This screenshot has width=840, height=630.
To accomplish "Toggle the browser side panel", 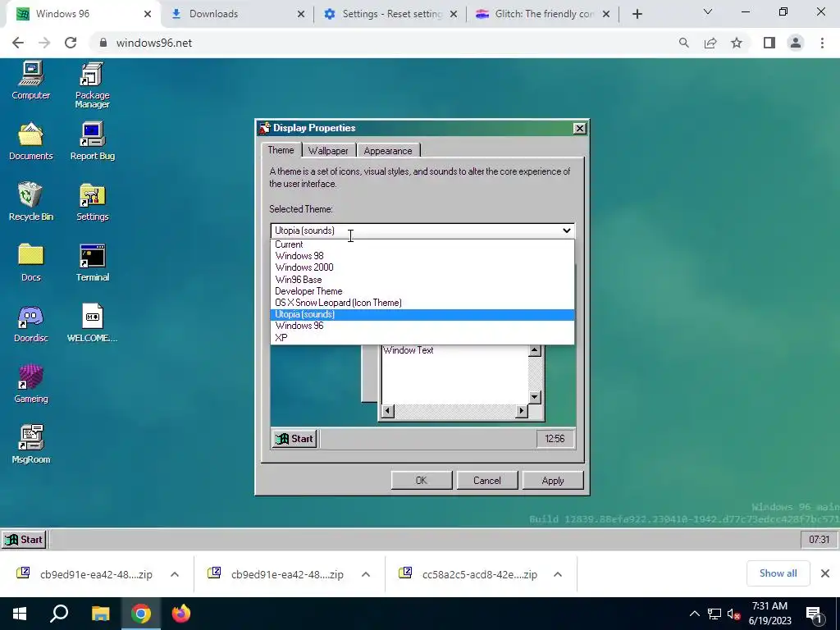I will point(769,43).
